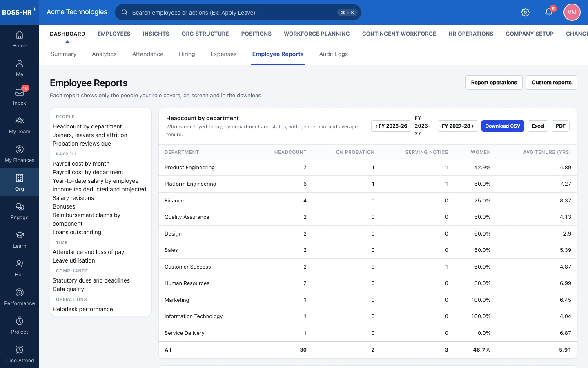The width and height of the screenshot is (588, 368).
Task: Open the POSITIONS menu
Action: (x=256, y=34)
